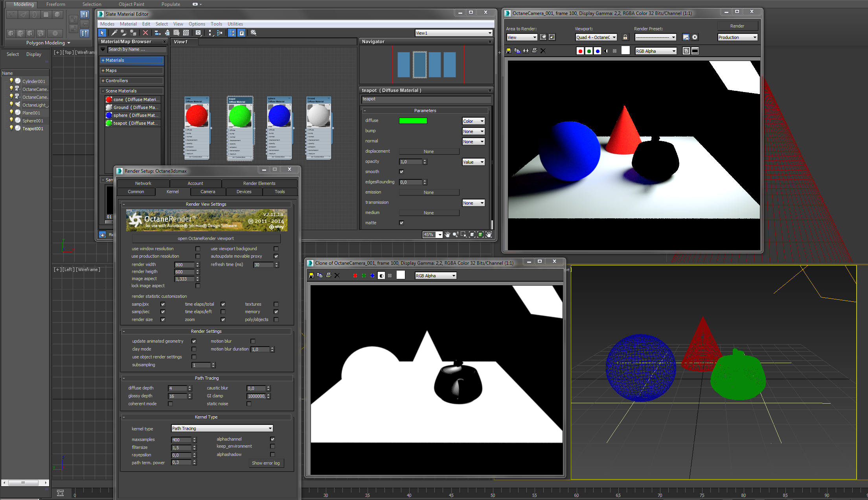Switch to the Camera tab in Render Setup
868x500 pixels.
208,192
